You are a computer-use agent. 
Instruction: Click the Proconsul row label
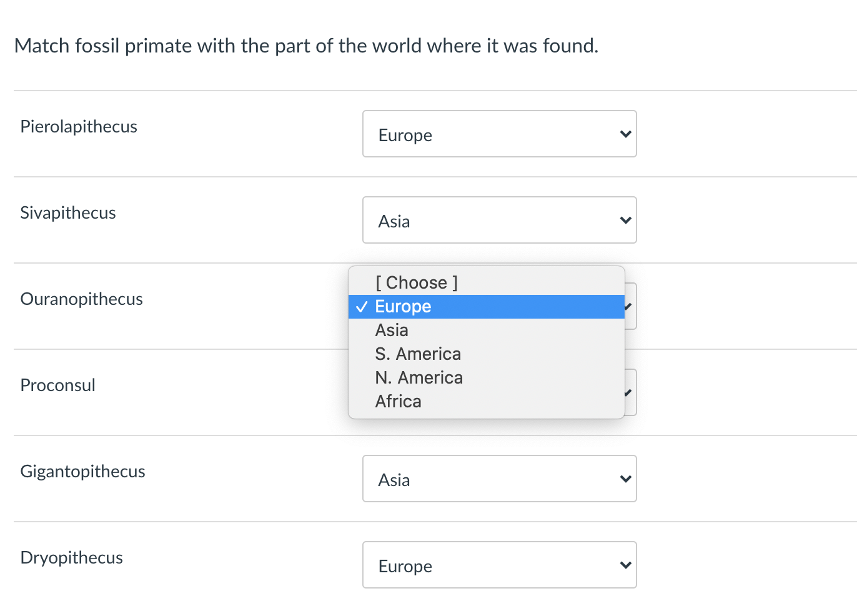tap(58, 385)
